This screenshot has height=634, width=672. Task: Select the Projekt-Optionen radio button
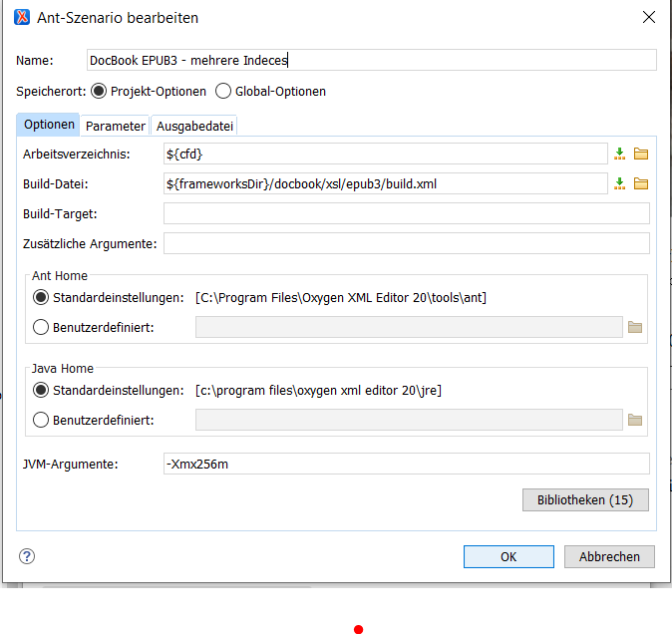99,92
